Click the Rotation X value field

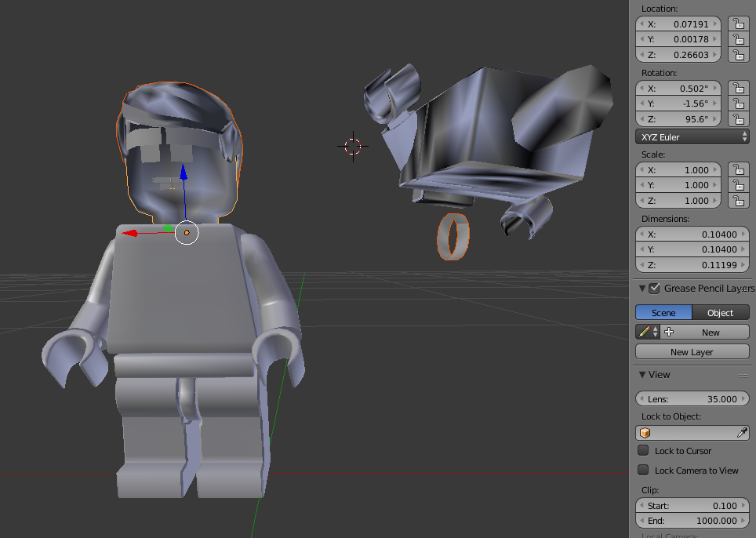coord(678,88)
